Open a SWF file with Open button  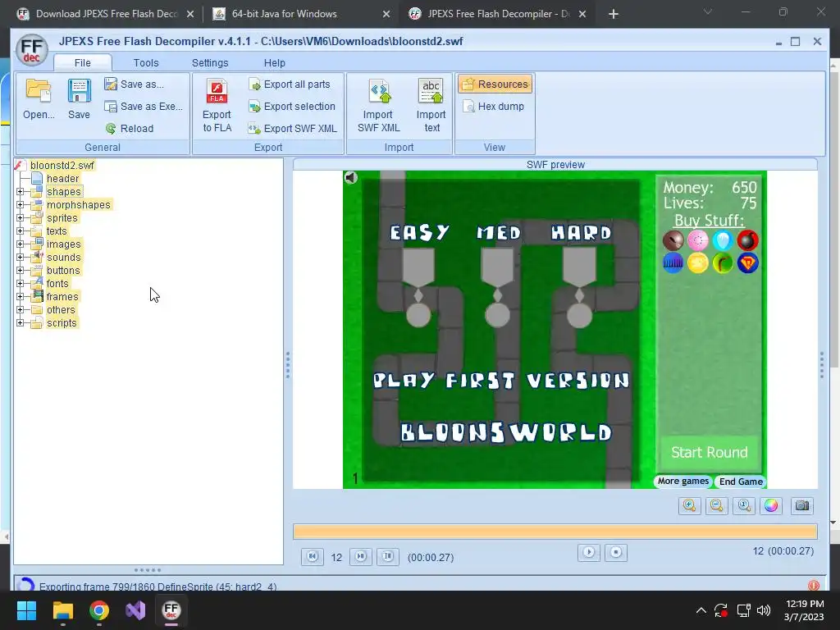[39, 98]
